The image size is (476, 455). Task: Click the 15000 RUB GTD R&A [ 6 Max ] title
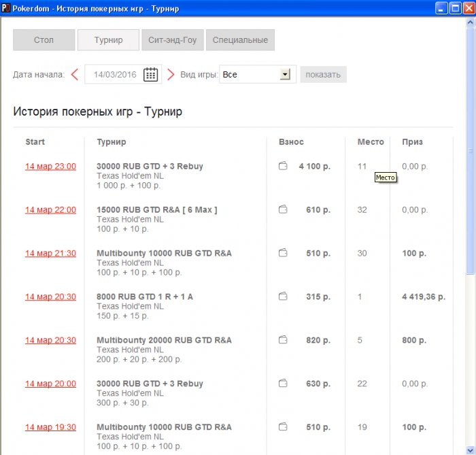157,209
